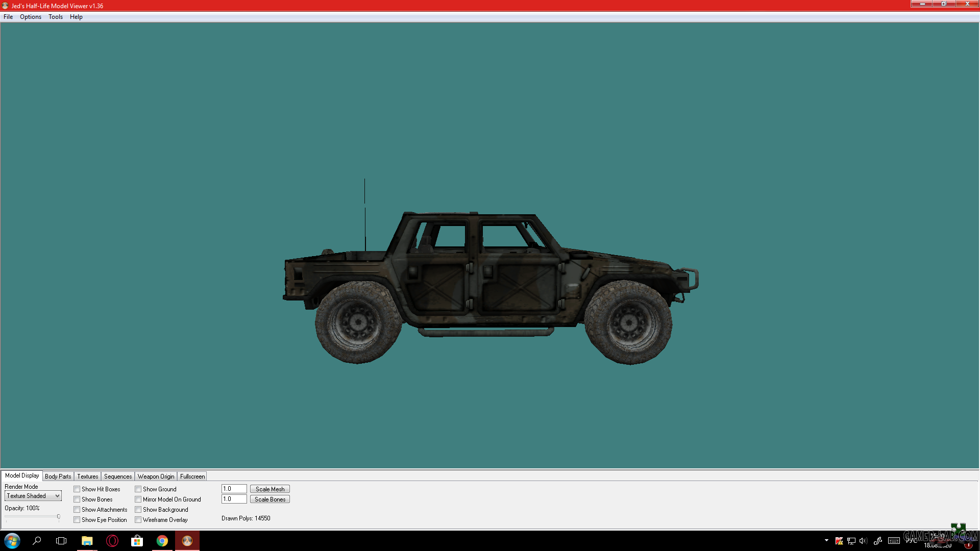Open the network status tray icon
This screenshot has width=980, height=551.
pyautogui.click(x=851, y=541)
